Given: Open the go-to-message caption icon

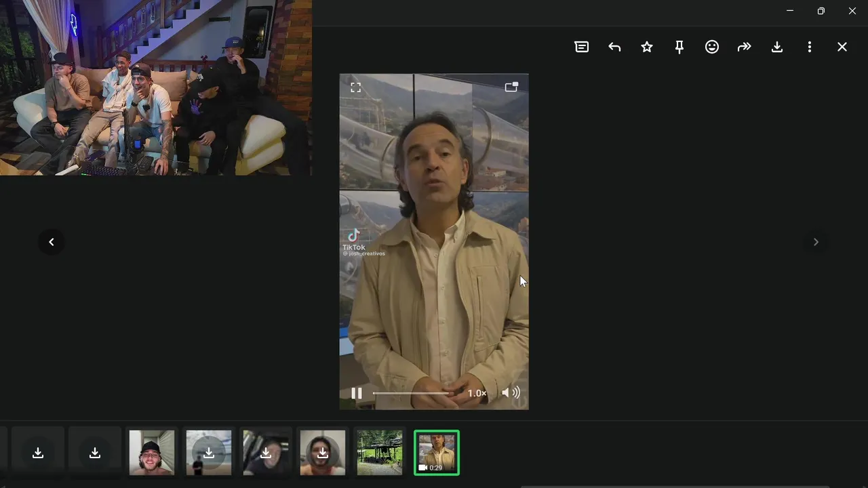Looking at the screenshot, I should (581, 47).
